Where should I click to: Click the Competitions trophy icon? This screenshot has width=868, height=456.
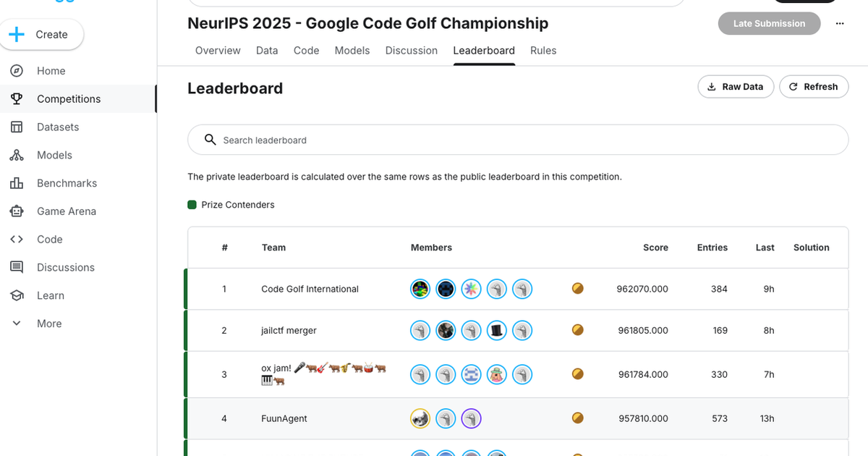pos(17,99)
